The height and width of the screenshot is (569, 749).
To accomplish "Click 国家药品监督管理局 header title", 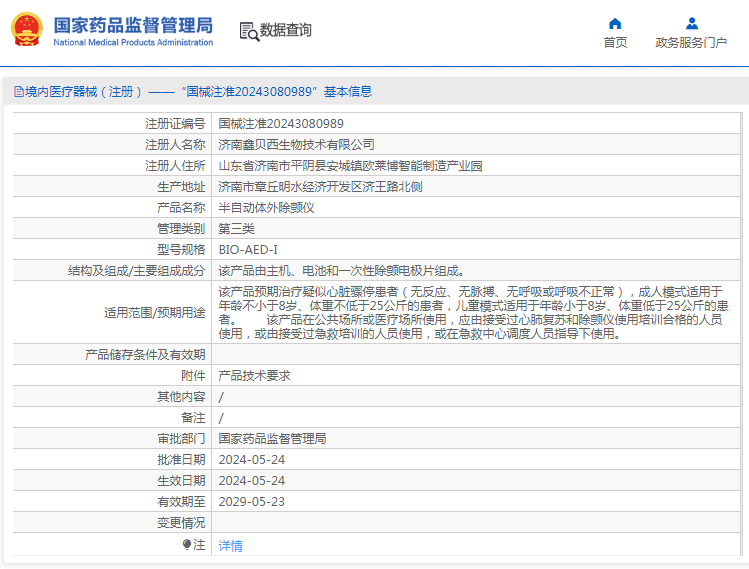I will (x=133, y=25).
